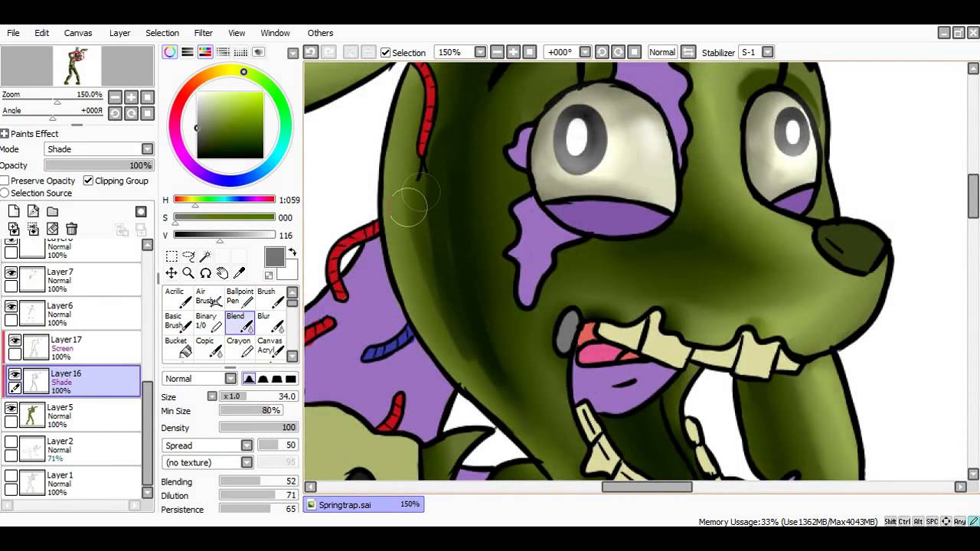Open the Layer menu
Screen dimensions: 980x551
pyautogui.click(x=119, y=33)
